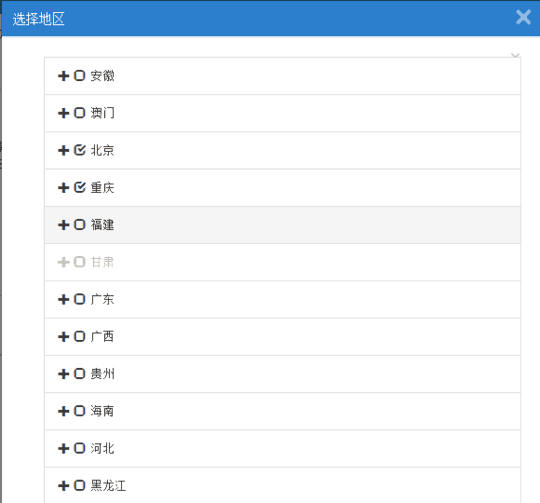540x503 pixels.
Task: Close the 选择地区 dialog
Action: [523, 17]
